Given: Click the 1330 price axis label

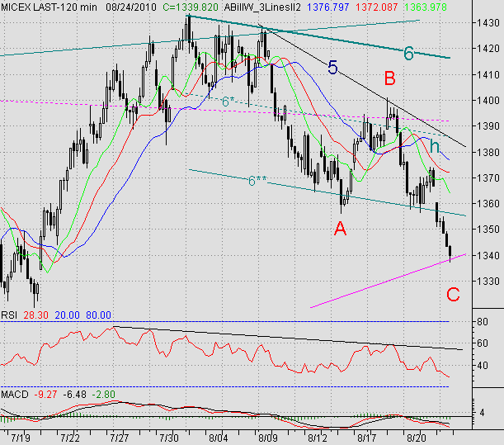Looking at the screenshot, I should 488,282.
